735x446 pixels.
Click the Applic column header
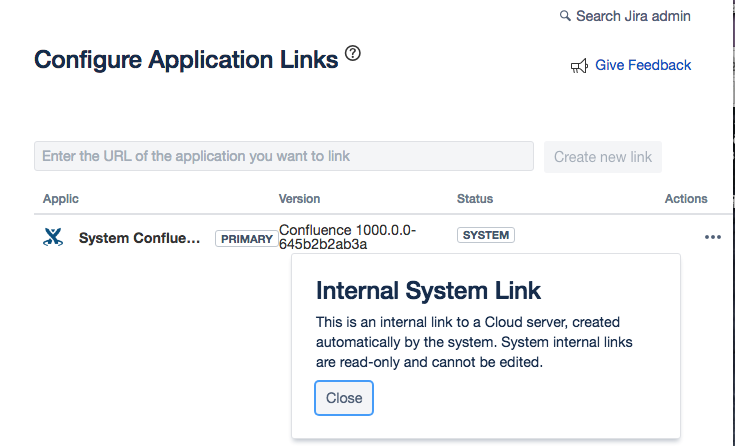[x=61, y=199]
